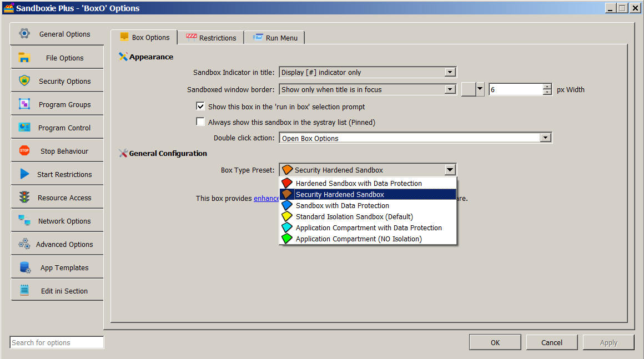Click the Security Options shield icon

[24, 81]
